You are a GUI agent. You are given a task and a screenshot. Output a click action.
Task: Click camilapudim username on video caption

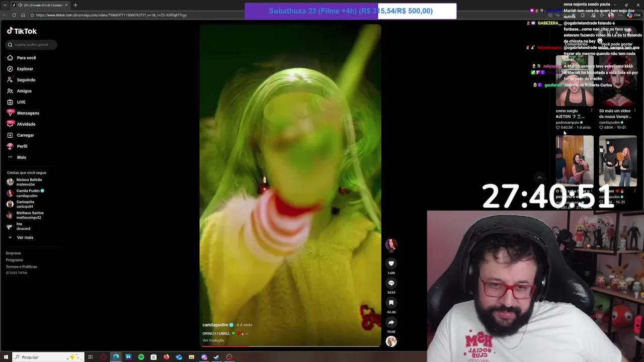[215, 325]
